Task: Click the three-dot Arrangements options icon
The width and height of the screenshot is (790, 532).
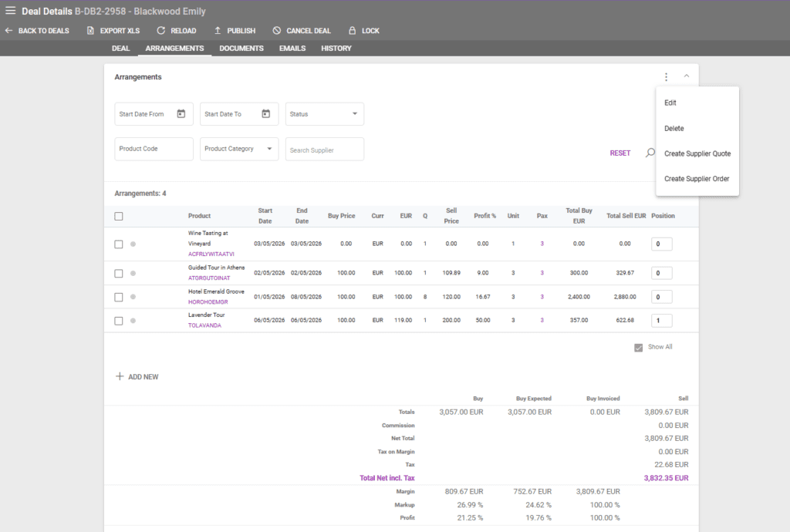Action: point(666,77)
